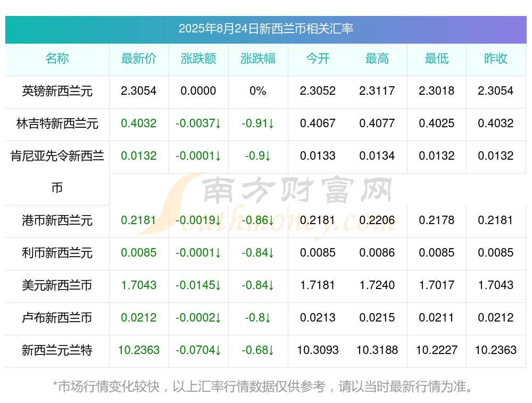532x403 pixels.
Task: Click the market disclaimer footnote text
Action: pos(263,386)
